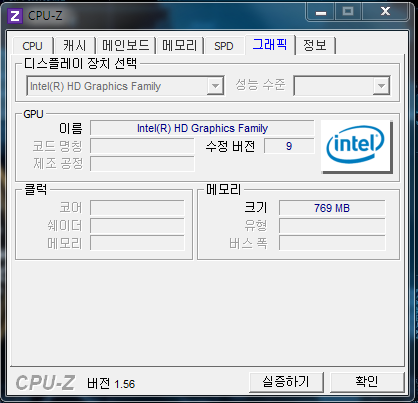Close the CPU-Z window
The image size is (418, 403).
(x=385, y=12)
